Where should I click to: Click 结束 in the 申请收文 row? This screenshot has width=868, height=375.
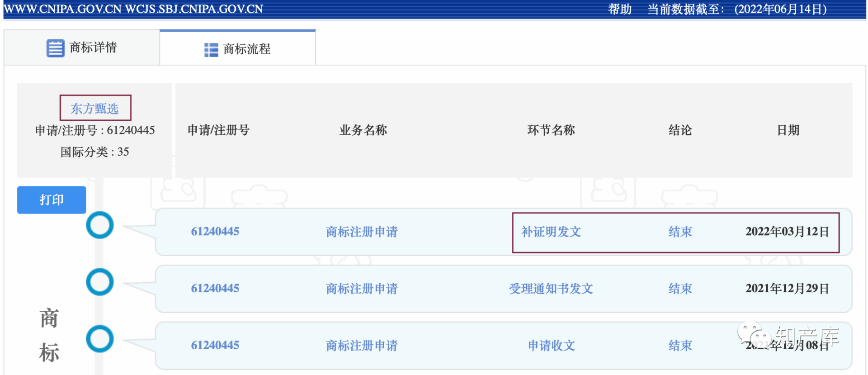(x=680, y=346)
